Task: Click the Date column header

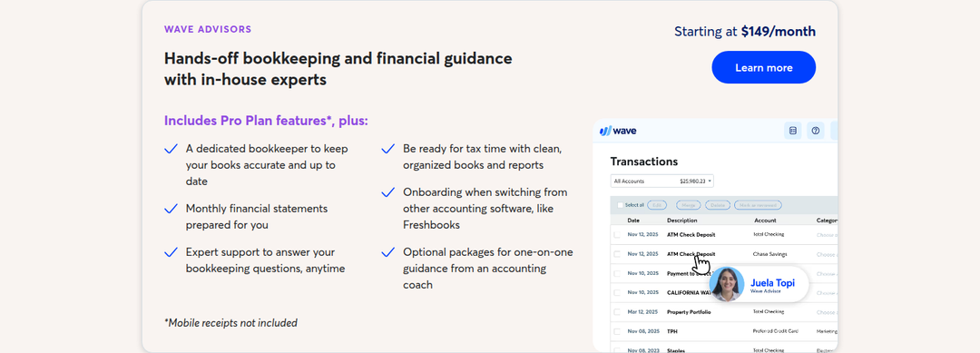Action: [633, 221]
